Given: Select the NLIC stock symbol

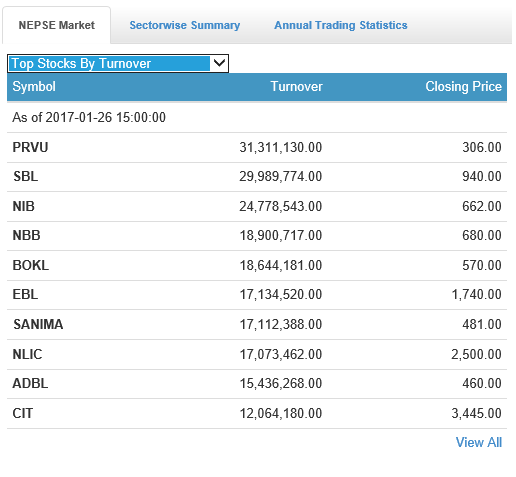Looking at the screenshot, I should pyautogui.click(x=27, y=354).
